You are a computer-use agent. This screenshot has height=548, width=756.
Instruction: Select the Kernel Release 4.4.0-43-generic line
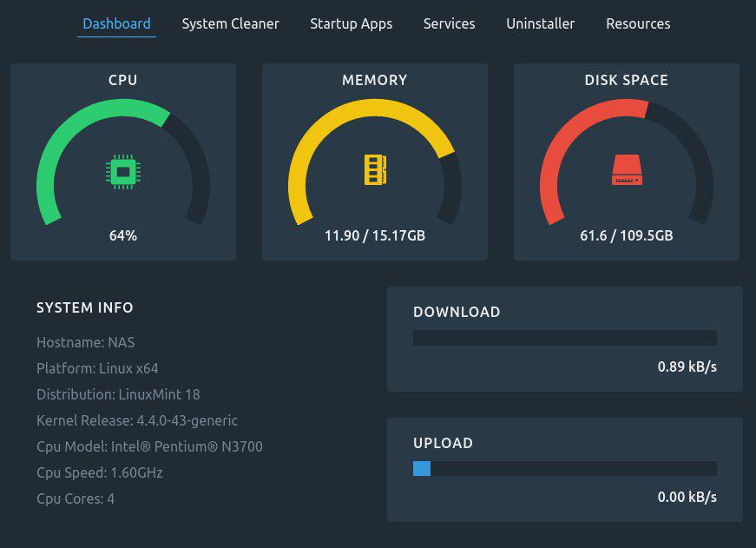(x=137, y=420)
